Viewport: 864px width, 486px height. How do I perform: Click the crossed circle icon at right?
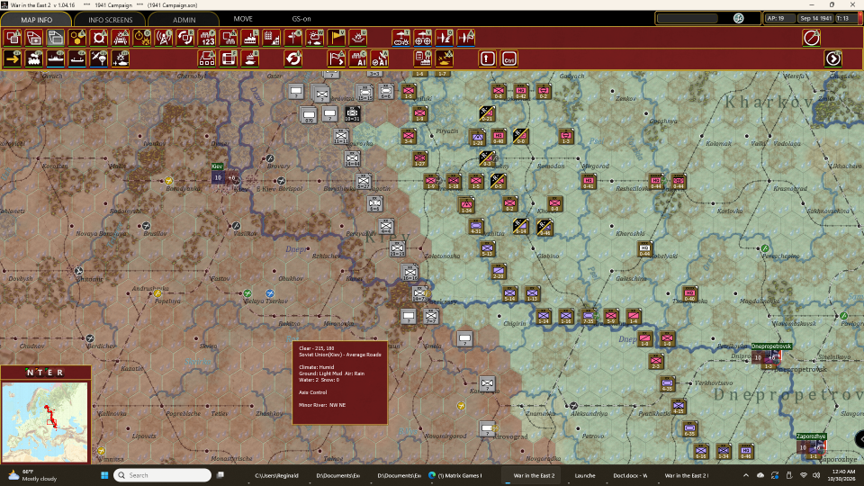(x=811, y=38)
